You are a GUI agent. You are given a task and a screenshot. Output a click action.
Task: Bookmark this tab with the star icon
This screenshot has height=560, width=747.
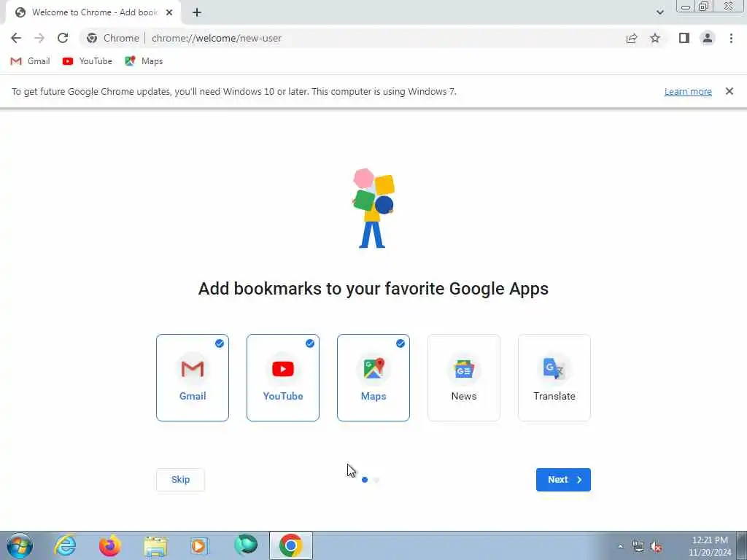pos(655,38)
